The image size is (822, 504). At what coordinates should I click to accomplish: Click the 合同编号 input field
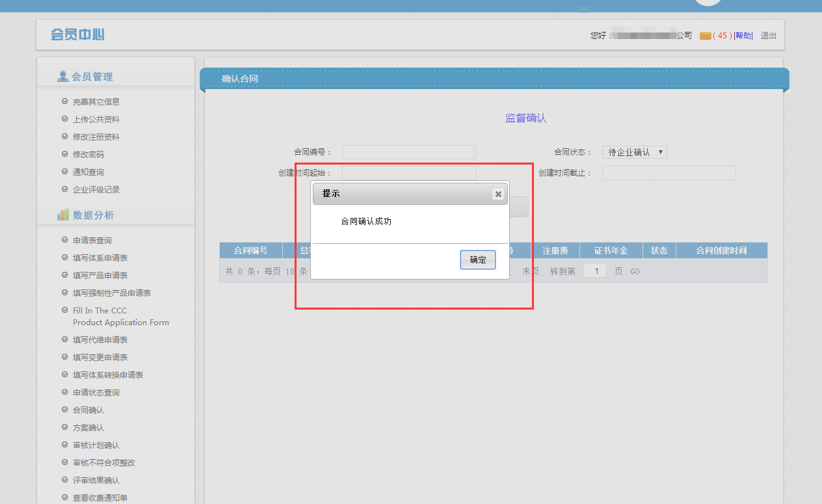coord(408,152)
